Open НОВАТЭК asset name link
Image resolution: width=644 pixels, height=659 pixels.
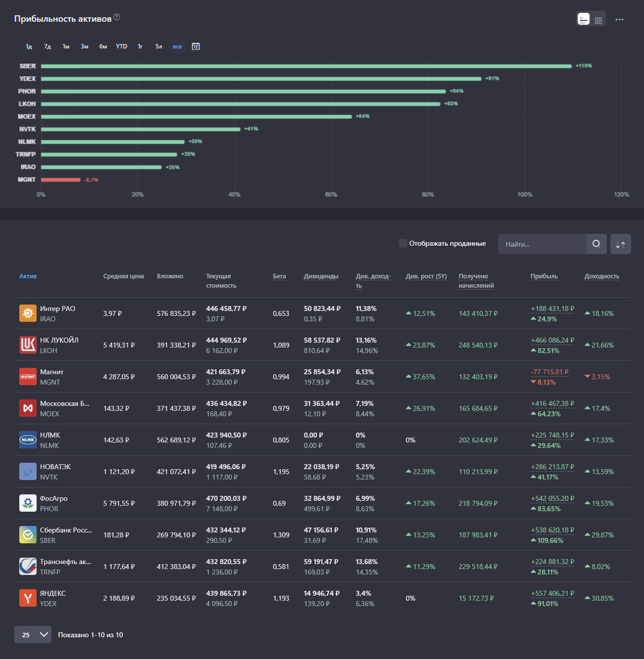click(x=55, y=467)
